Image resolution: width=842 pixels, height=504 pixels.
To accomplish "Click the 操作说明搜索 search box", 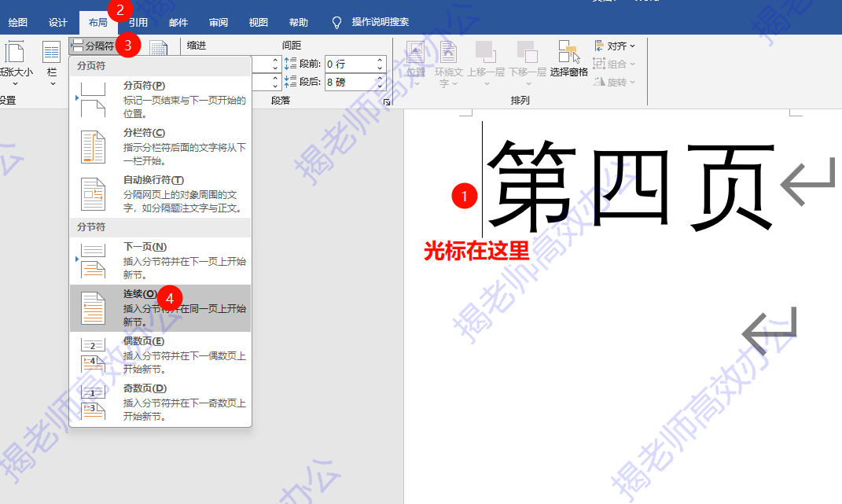I will pos(381,22).
